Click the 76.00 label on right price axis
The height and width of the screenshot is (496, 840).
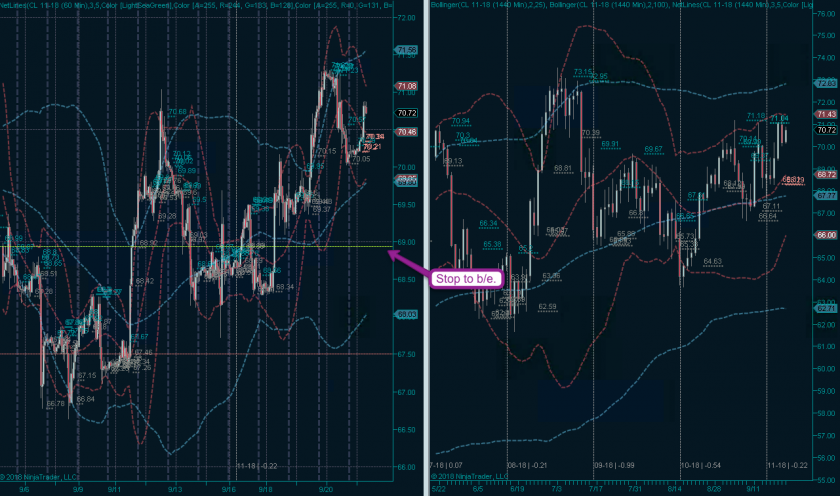pyautogui.click(x=826, y=13)
